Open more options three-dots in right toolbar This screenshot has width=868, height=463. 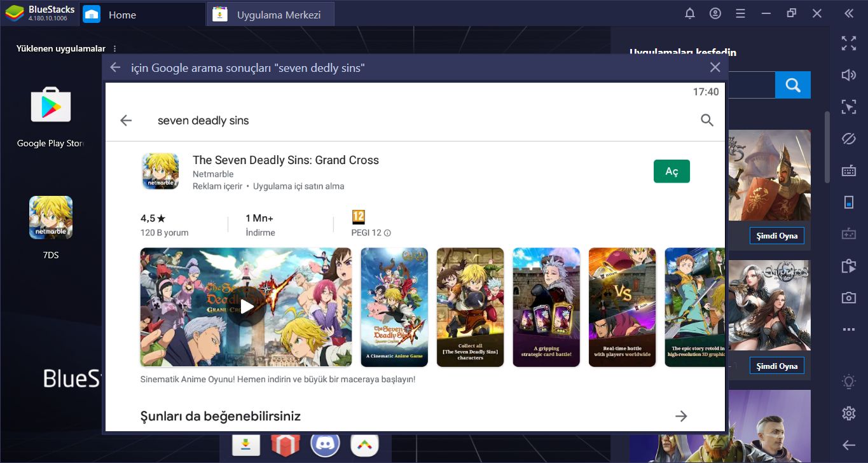849,329
